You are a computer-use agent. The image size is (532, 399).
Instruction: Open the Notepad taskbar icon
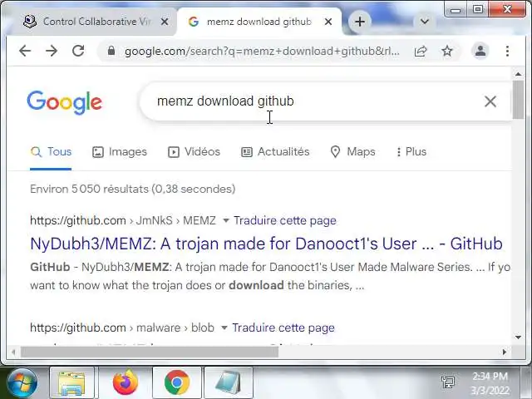click(x=229, y=382)
